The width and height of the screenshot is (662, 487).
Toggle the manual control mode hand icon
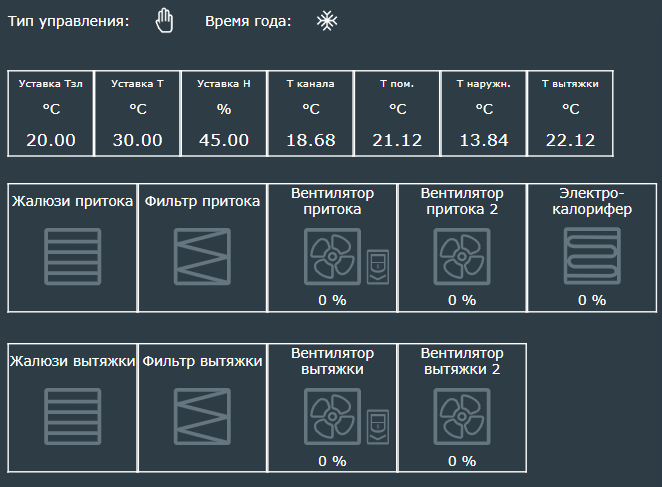click(x=164, y=21)
